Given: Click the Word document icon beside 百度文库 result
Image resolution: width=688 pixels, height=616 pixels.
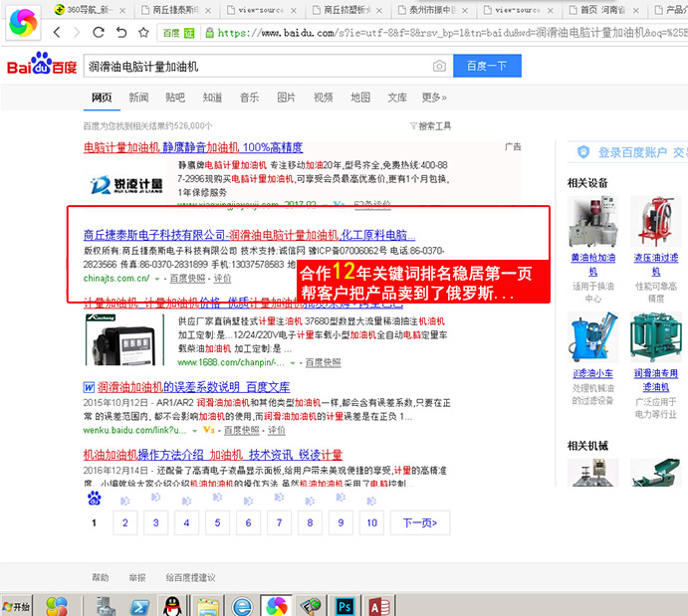Looking at the screenshot, I should click(x=89, y=387).
